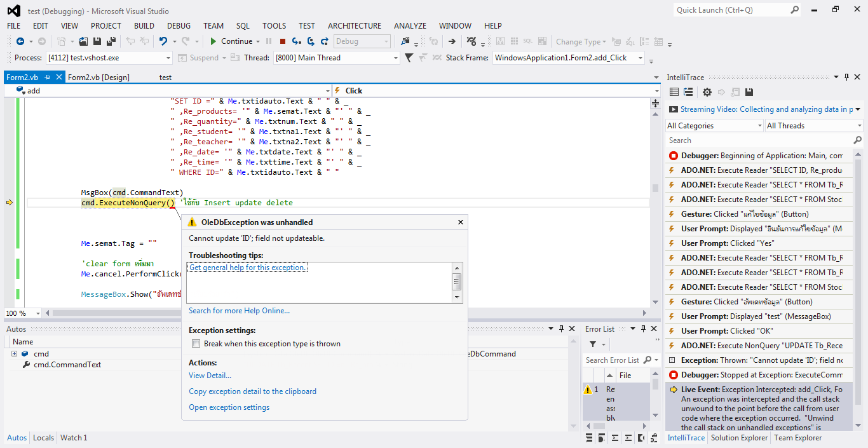Click the yellow current-statement arrow in margin
Viewport: 868px width, 448px height.
coord(9,203)
